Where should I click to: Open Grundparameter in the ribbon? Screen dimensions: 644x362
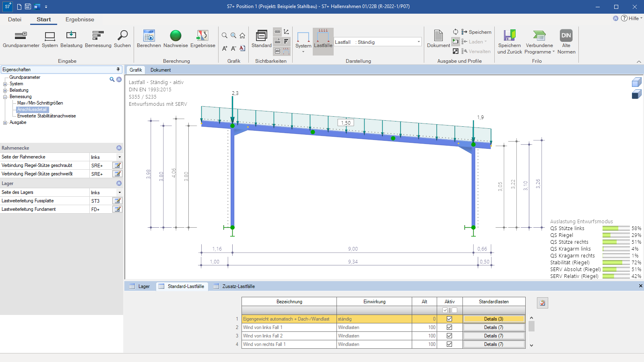click(x=21, y=39)
